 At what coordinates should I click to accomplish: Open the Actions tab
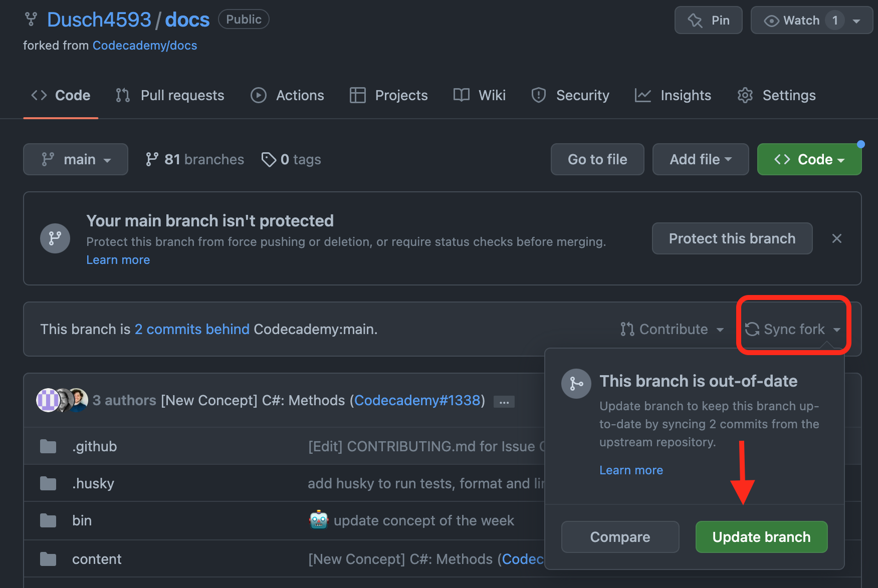[287, 95]
